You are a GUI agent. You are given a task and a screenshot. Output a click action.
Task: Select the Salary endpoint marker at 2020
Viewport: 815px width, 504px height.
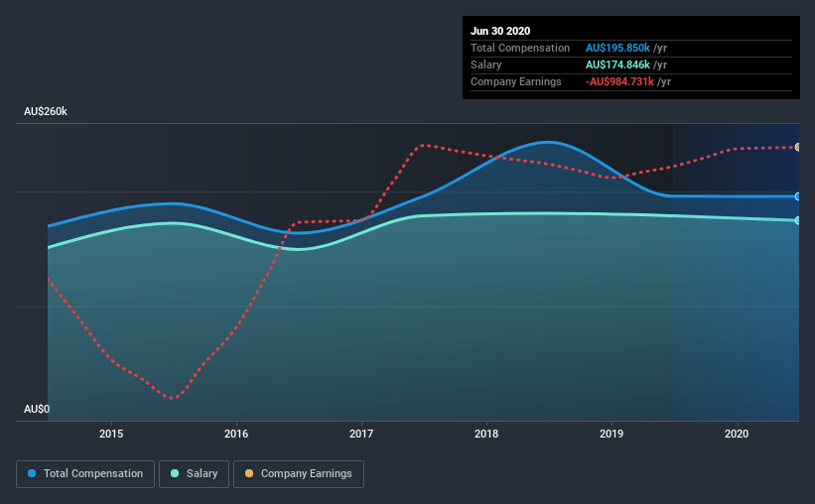(x=797, y=220)
